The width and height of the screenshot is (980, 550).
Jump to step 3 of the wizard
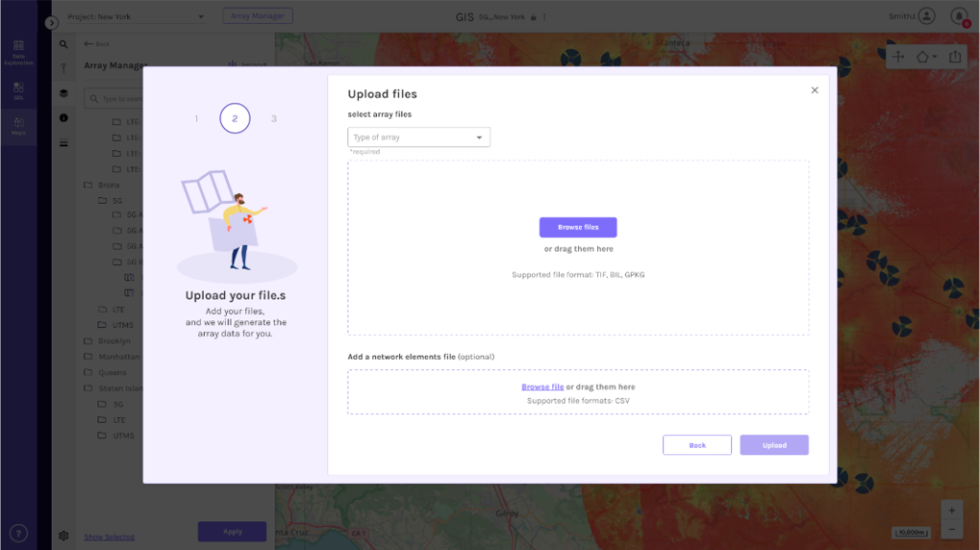pyautogui.click(x=274, y=119)
